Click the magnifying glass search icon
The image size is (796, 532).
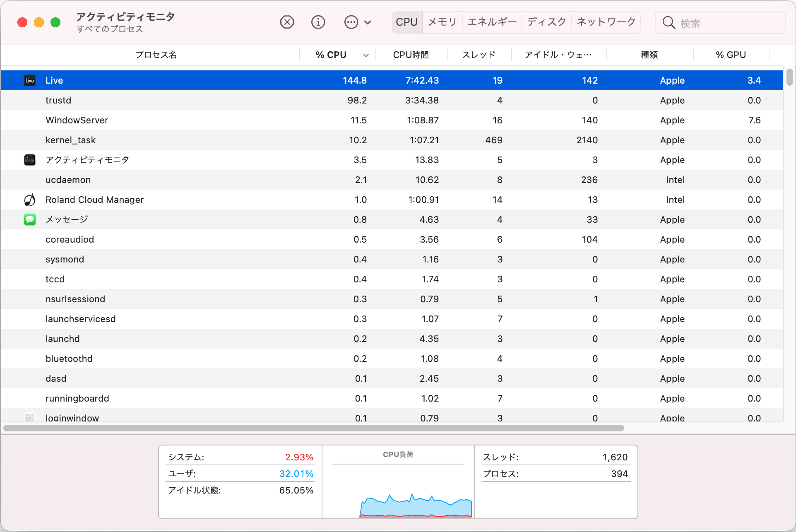[x=669, y=23]
